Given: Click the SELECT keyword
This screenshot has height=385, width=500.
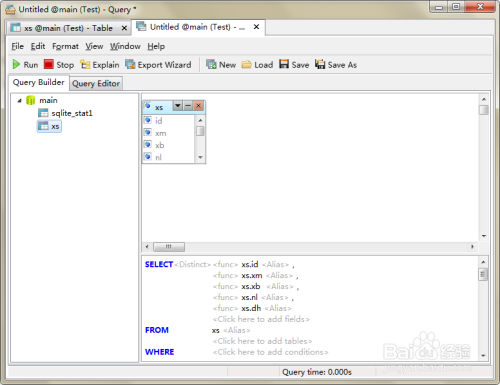Looking at the screenshot, I should tap(159, 264).
